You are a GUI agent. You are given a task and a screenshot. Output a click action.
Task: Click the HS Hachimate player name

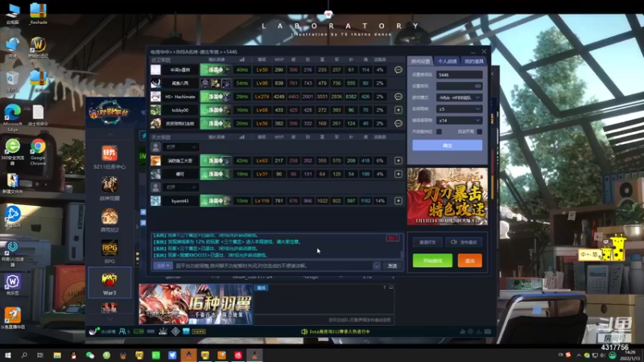coord(180,97)
